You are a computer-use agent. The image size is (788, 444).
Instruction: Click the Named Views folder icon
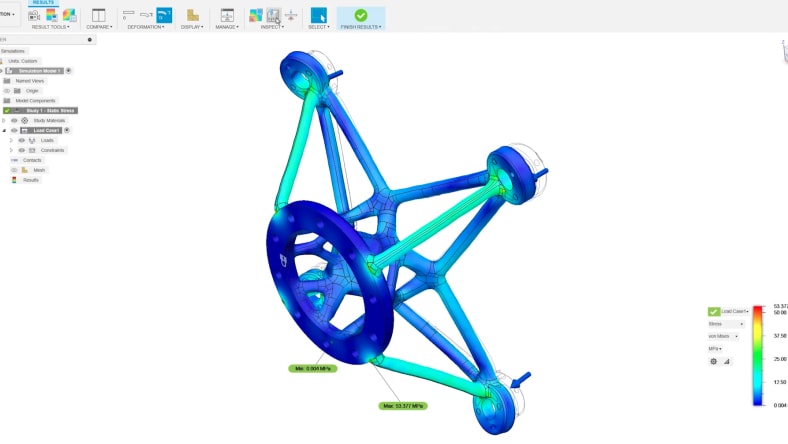coord(7,81)
